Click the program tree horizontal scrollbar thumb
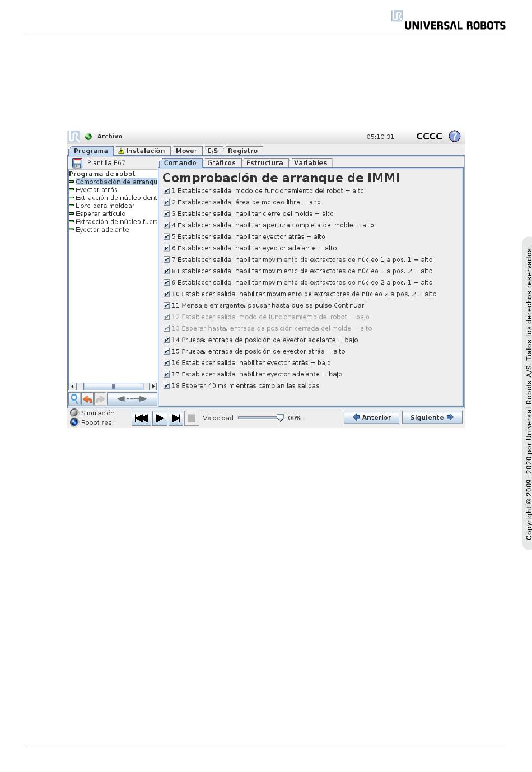This screenshot has height=772, width=532. 113,387
